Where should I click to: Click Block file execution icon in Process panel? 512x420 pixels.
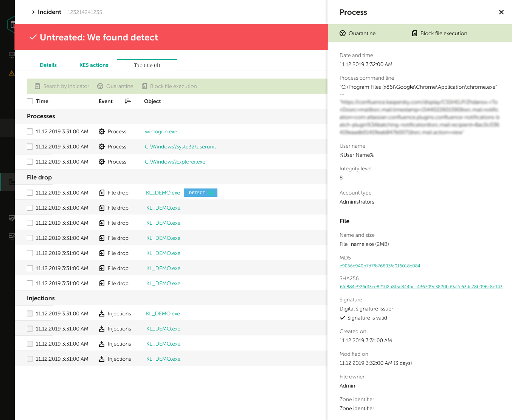click(414, 33)
